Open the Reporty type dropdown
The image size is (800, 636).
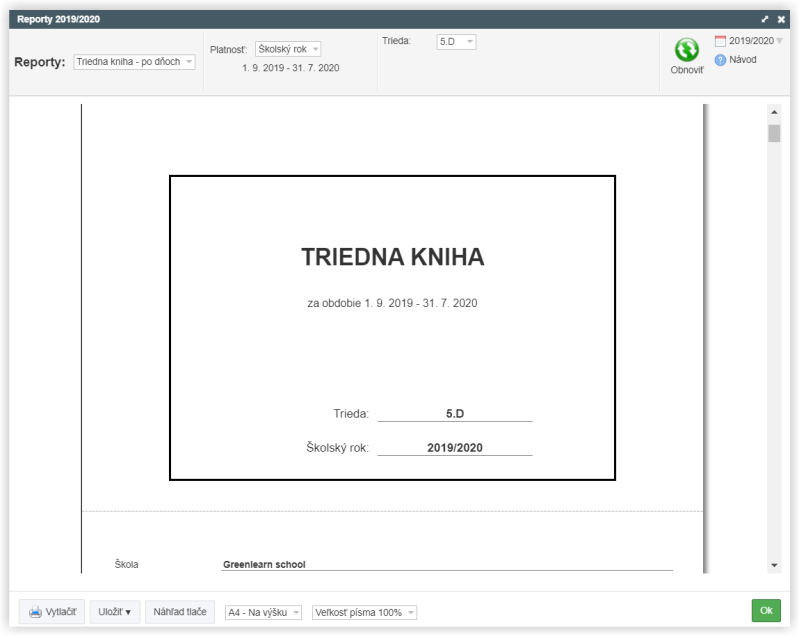point(134,62)
